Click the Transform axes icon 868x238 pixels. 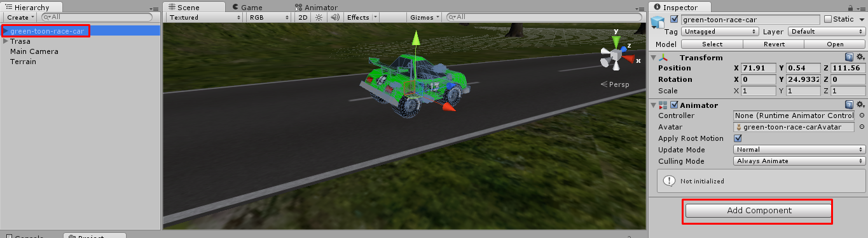[664, 58]
